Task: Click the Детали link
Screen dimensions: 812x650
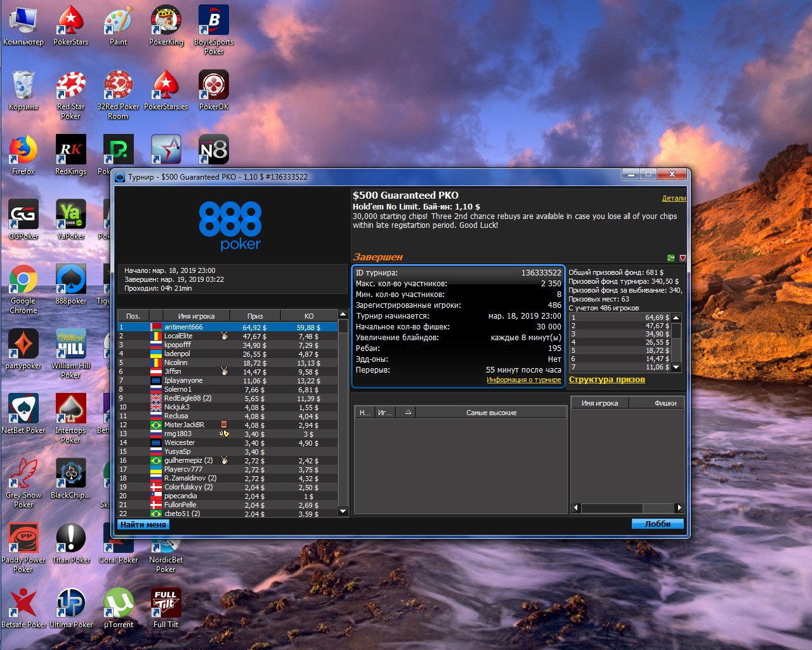Action: (x=674, y=198)
